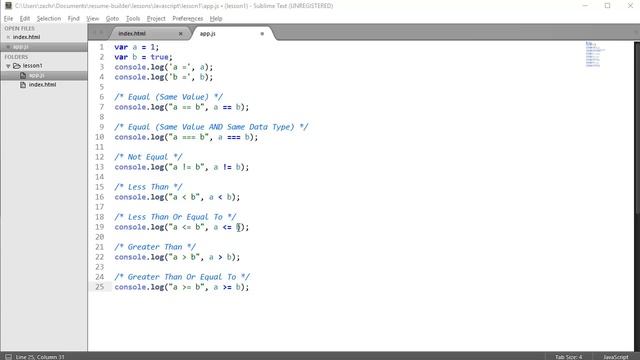640x360 pixels.
Task: Close index.html in Open Files list
Action: 8,37
